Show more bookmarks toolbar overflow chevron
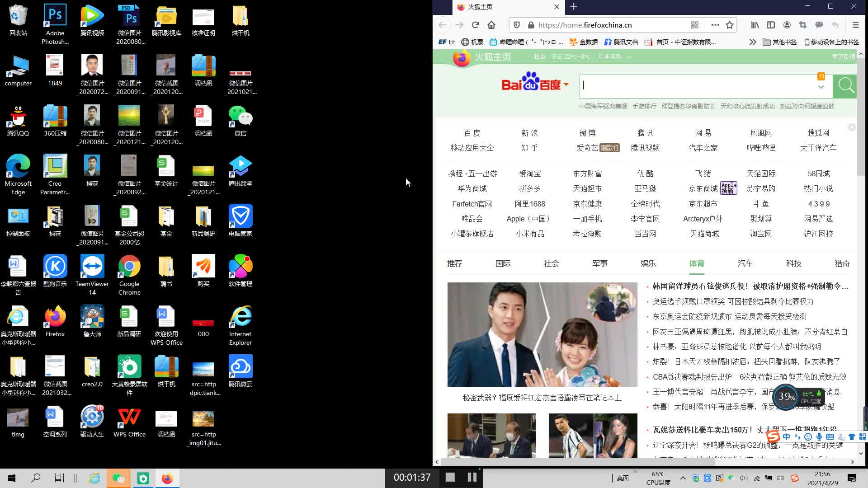The height and width of the screenshot is (488, 868). coord(752,42)
